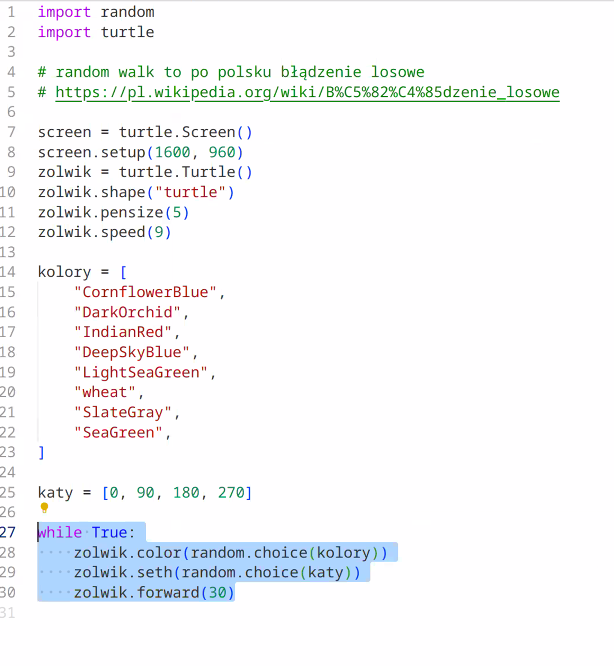Open the Wikipedia błądzenie losowe URL
614x666 pixels.
tap(307, 92)
